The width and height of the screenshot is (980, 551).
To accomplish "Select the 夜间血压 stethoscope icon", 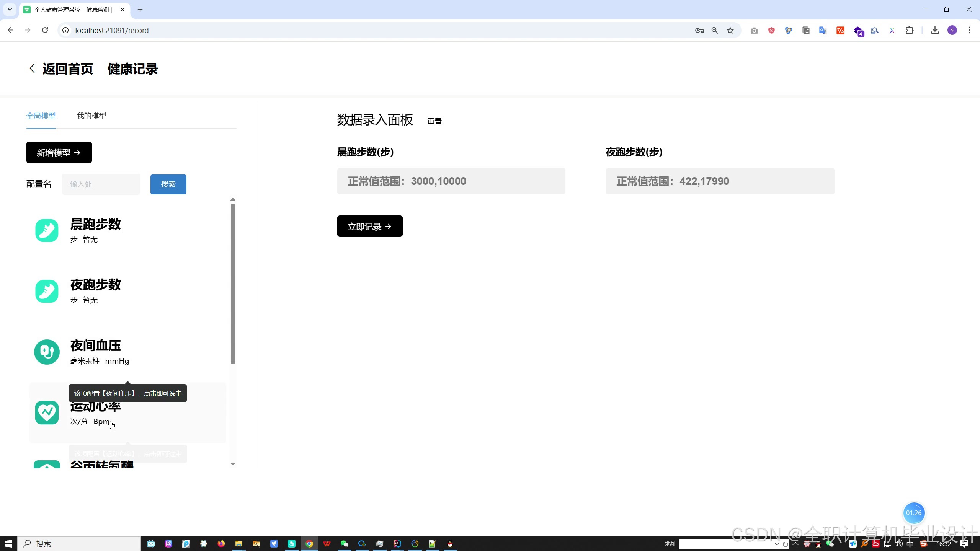I will pos(47,352).
